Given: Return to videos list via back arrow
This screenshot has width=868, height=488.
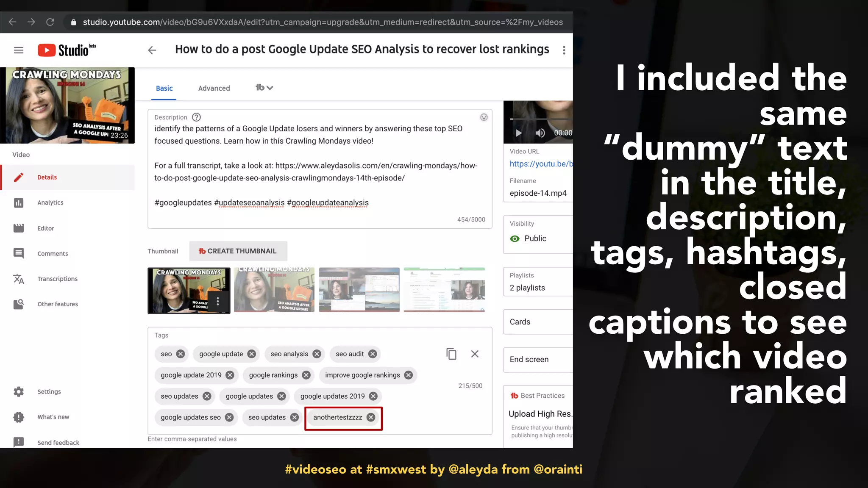Looking at the screenshot, I should 152,50.
